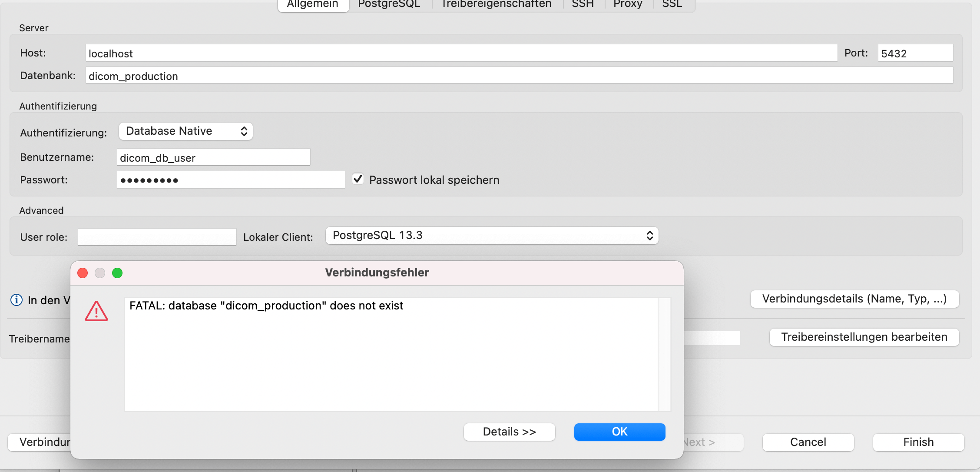Open Treibereinstellungen bearbeiten
The height and width of the screenshot is (472, 980).
[x=864, y=337]
